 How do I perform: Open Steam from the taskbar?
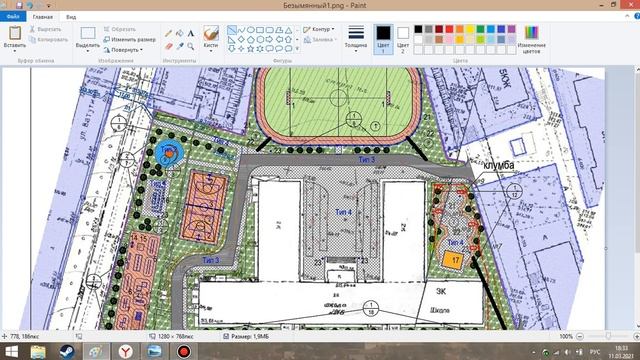click(x=67, y=351)
